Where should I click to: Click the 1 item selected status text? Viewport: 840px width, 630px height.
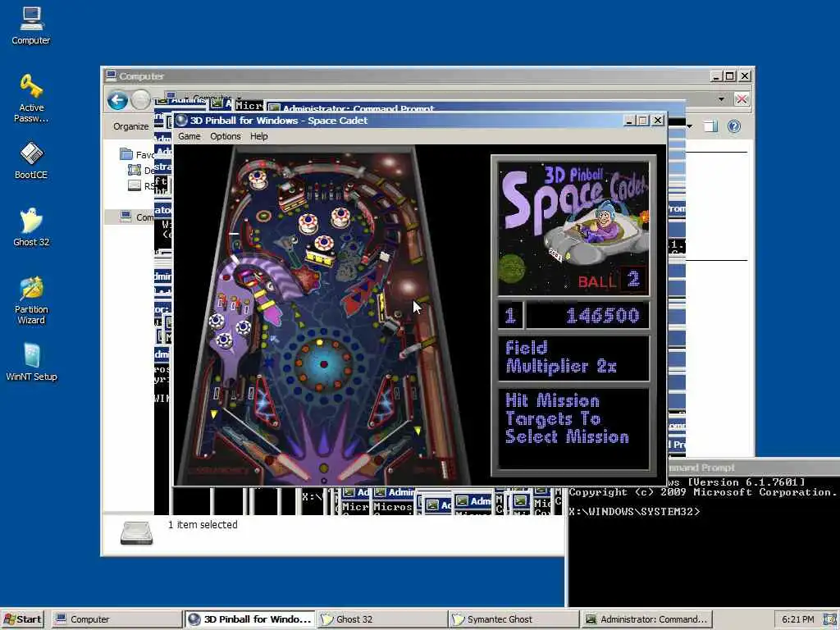coord(203,525)
